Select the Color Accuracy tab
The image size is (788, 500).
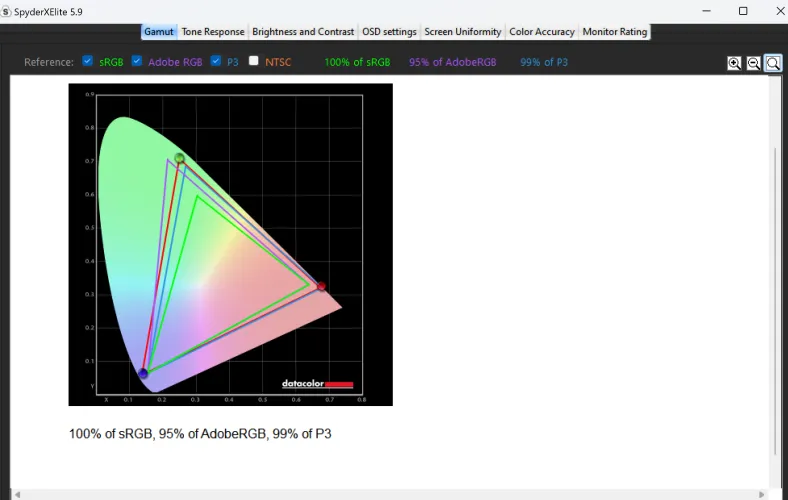coord(541,32)
